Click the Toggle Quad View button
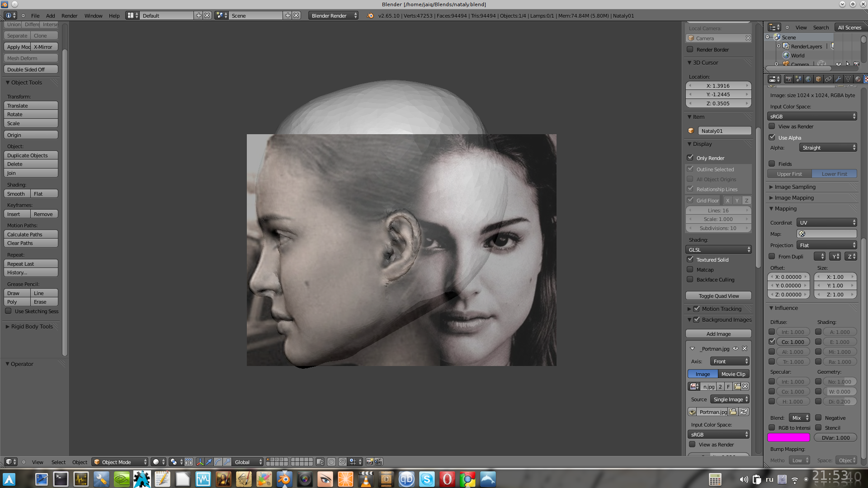 pos(718,296)
